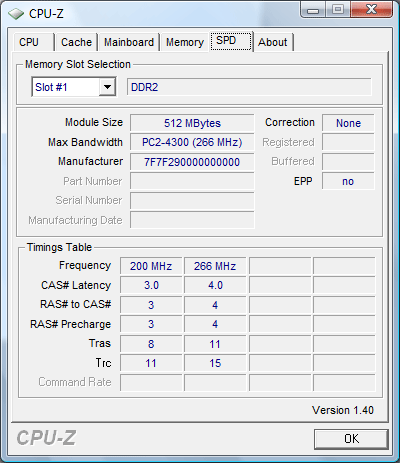The width and height of the screenshot is (400, 463).
Task: Click the manufacturer value 7F7F290000000000
Action: (192, 162)
